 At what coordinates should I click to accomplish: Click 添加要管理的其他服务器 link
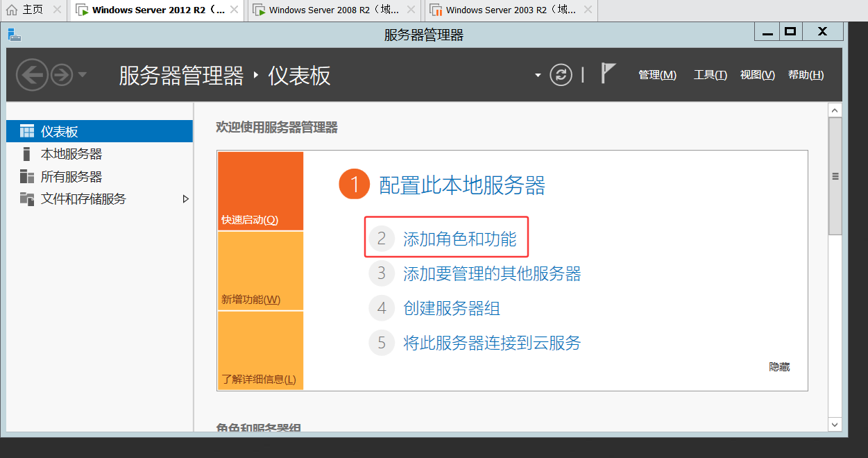(492, 273)
